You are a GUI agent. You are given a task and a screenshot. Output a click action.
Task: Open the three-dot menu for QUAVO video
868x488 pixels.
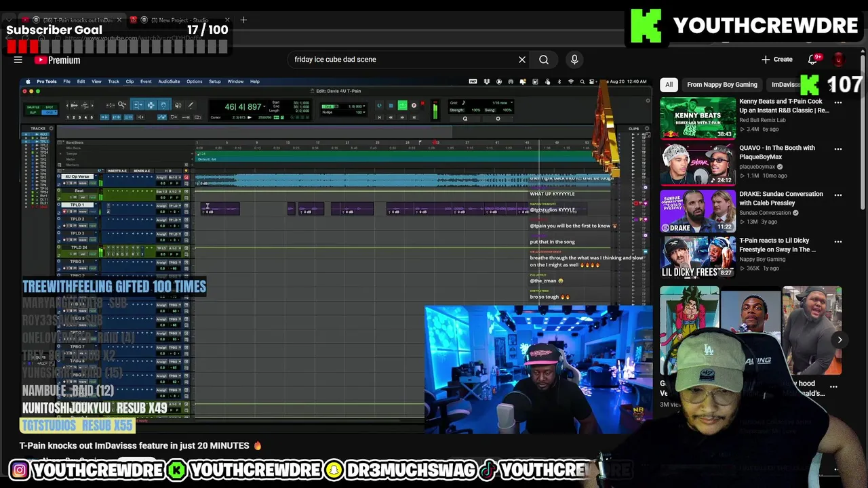pyautogui.click(x=838, y=148)
